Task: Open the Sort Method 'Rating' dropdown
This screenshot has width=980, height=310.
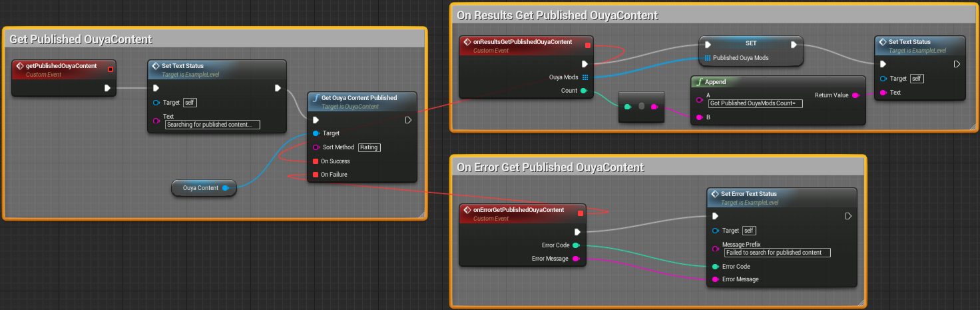Action: coord(370,147)
